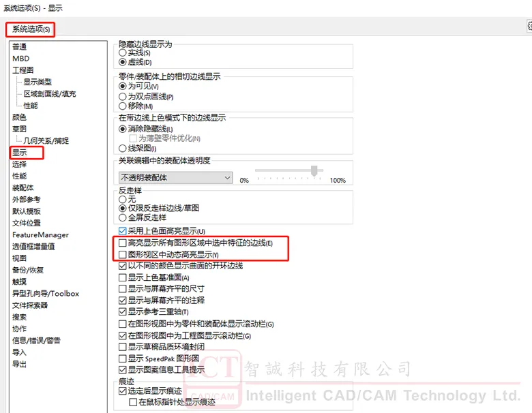Enable 显示上色基准面(A) checkbox
Viewport: 532px width, 413px height.
pyautogui.click(x=123, y=277)
